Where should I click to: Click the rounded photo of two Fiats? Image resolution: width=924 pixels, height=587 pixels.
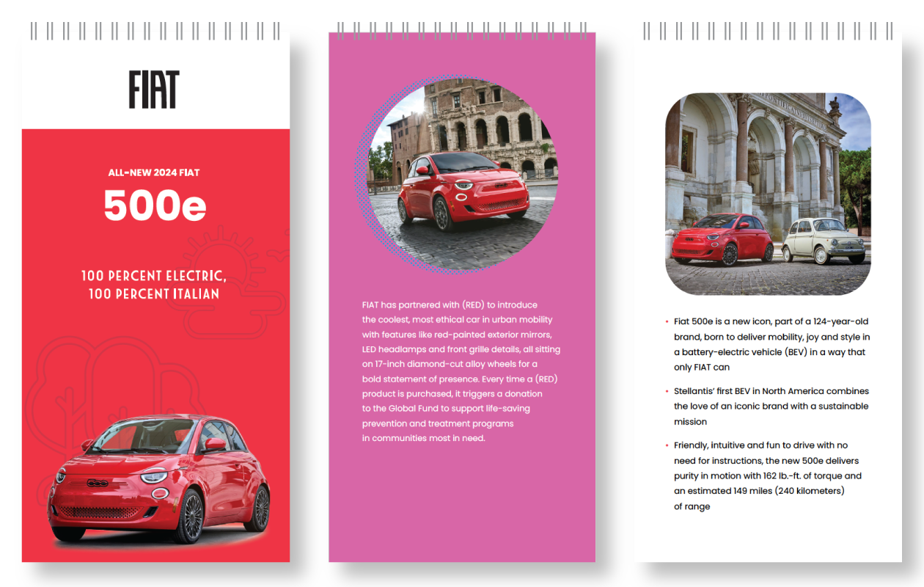(x=768, y=194)
